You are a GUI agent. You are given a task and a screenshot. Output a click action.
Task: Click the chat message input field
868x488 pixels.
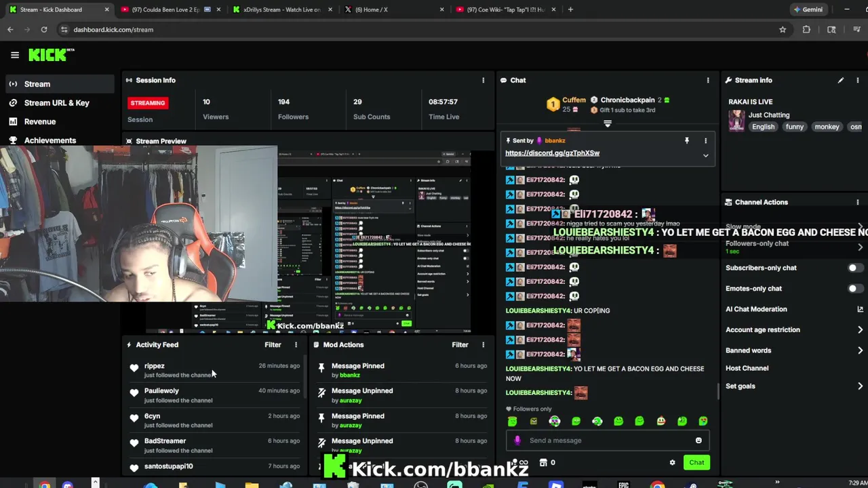click(x=607, y=441)
